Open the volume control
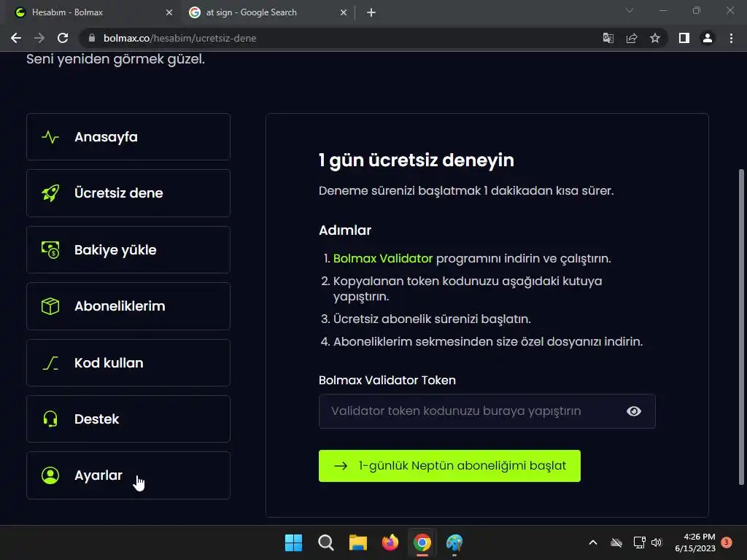Image resolution: width=747 pixels, height=560 pixels. [x=657, y=542]
